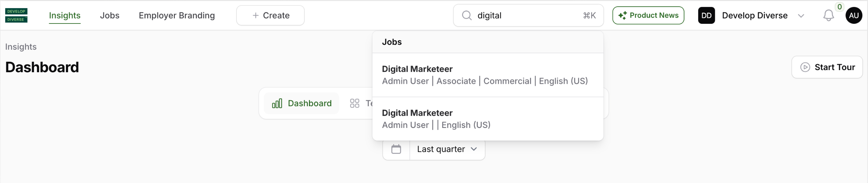The image size is (868, 183).
Task: Open the Product News button
Action: 648,15
